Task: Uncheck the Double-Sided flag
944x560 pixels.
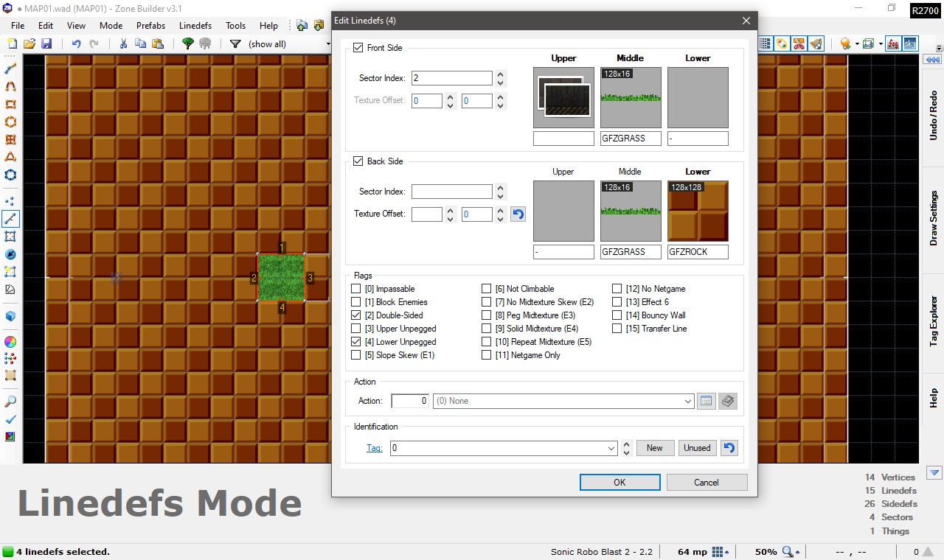Action: tap(357, 315)
